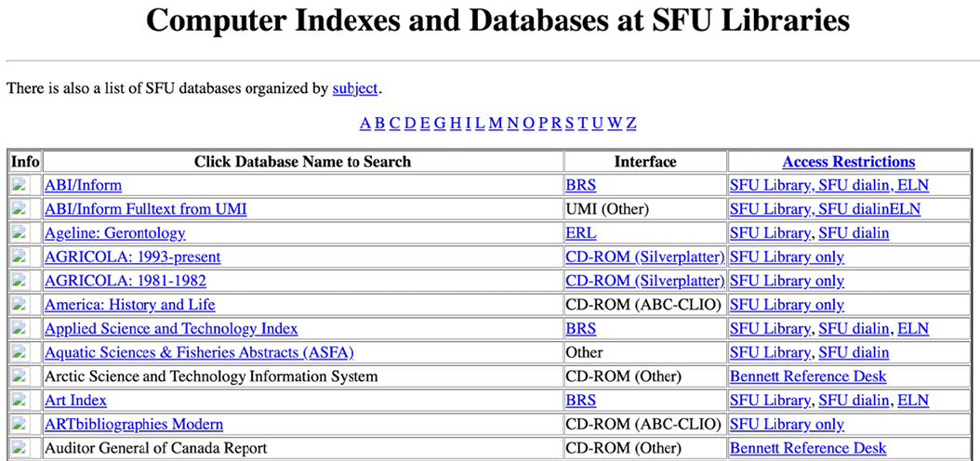Jump to letter H in the alphabet index
This screenshot has width=980, height=461.
456,123
